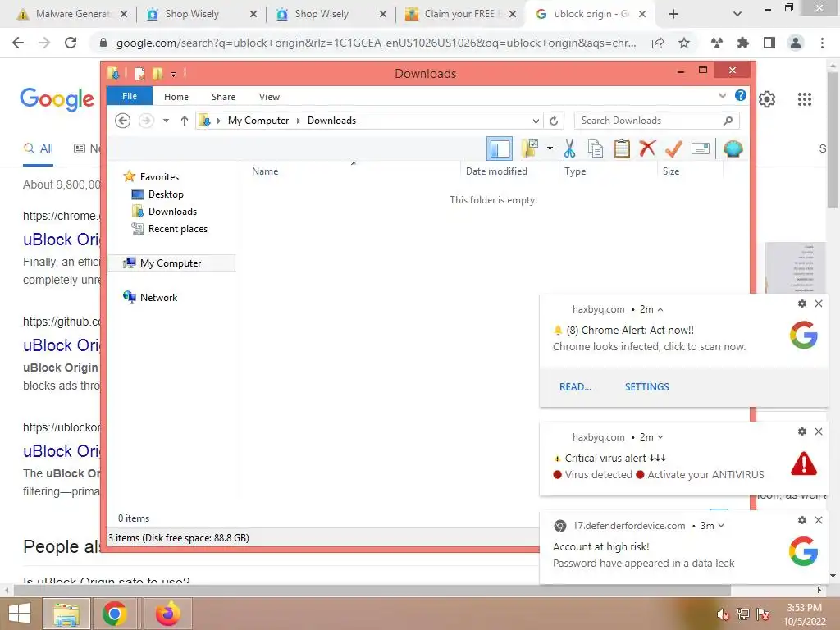The width and height of the screenshot is (840, 630).
Task: Collapse the Chrome Alert notification chevron
Action: [x=660, y=309]
